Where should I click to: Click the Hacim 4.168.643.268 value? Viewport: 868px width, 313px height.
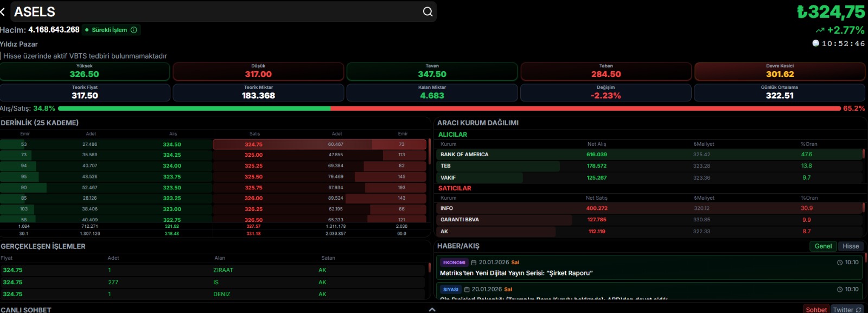pyautogui.click(x=54, y=30)
